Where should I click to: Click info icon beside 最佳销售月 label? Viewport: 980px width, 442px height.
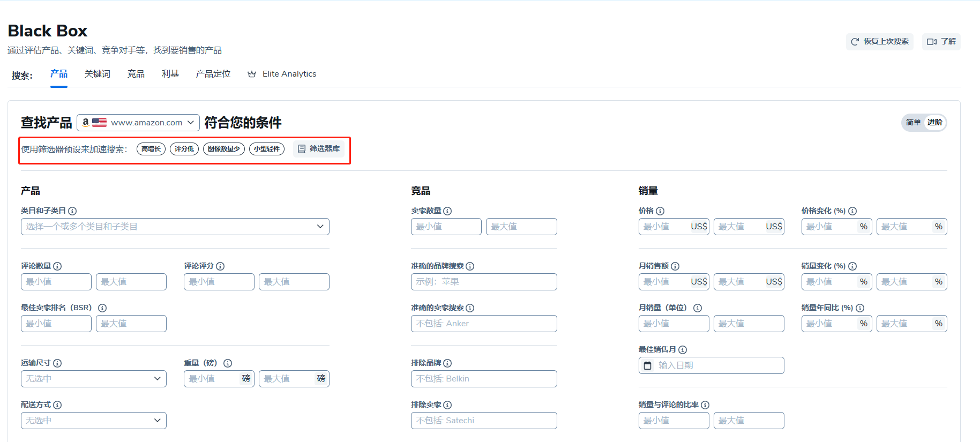[683, 350]
